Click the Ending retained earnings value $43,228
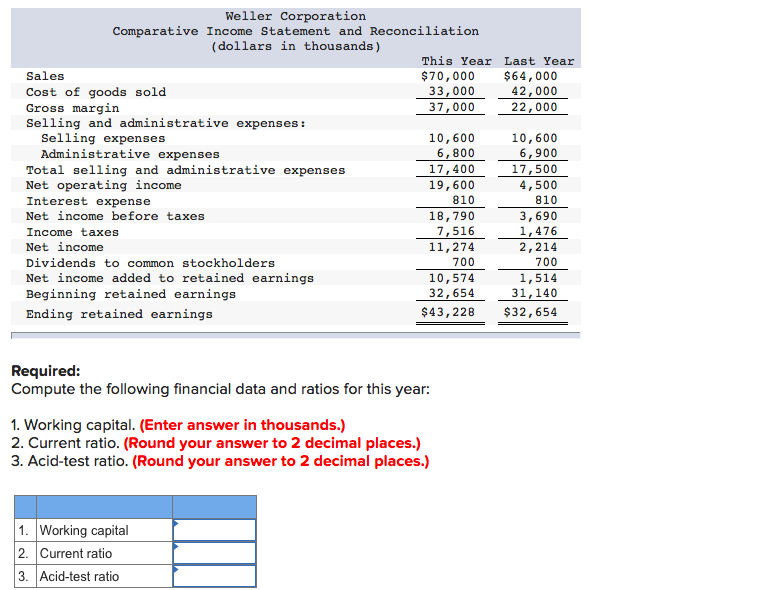 [448, 312]
